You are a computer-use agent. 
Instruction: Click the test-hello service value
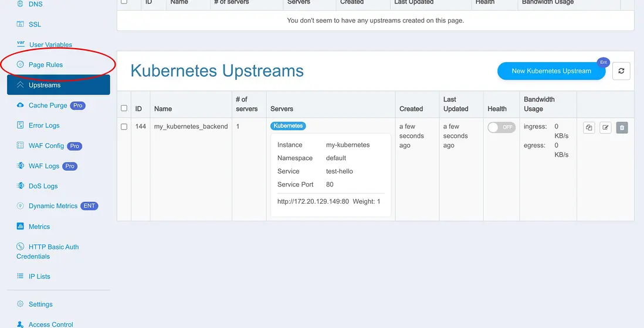tap(339, 171)
